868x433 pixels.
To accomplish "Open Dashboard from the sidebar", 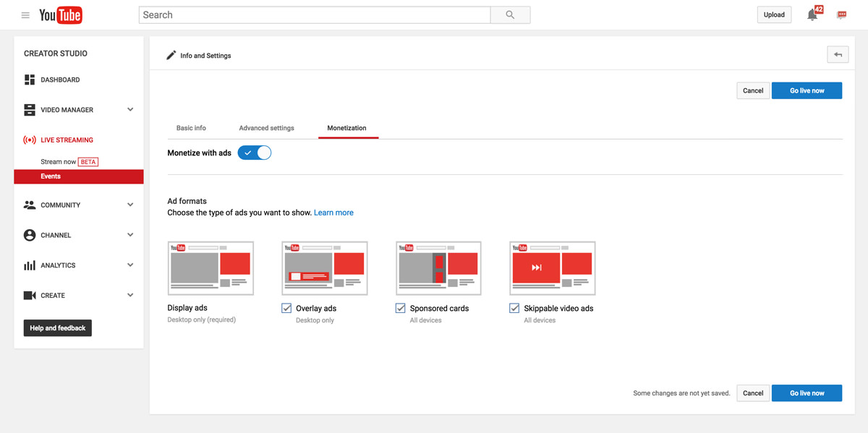I will [60, 80].
